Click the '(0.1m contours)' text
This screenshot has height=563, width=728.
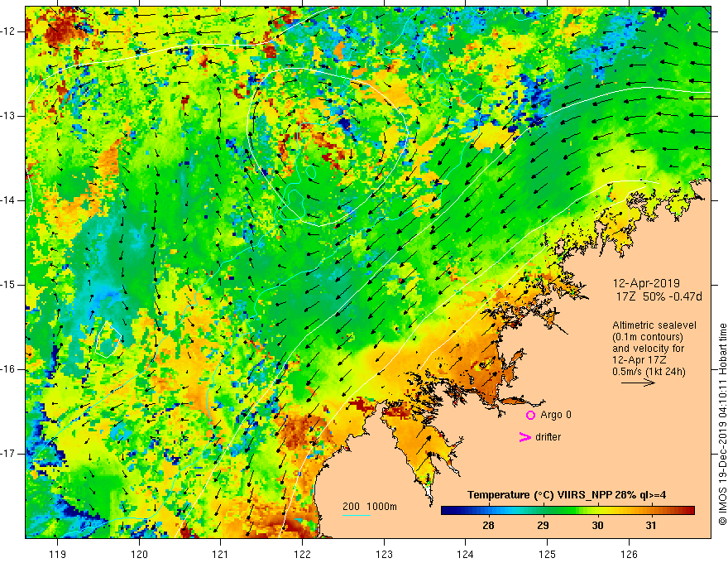coord(648,337)
